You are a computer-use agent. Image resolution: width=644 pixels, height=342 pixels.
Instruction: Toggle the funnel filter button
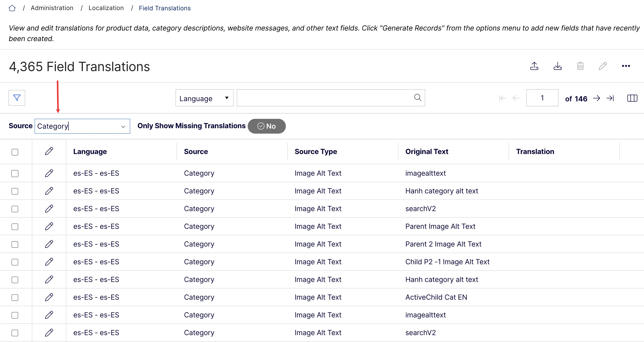(17, 98)
